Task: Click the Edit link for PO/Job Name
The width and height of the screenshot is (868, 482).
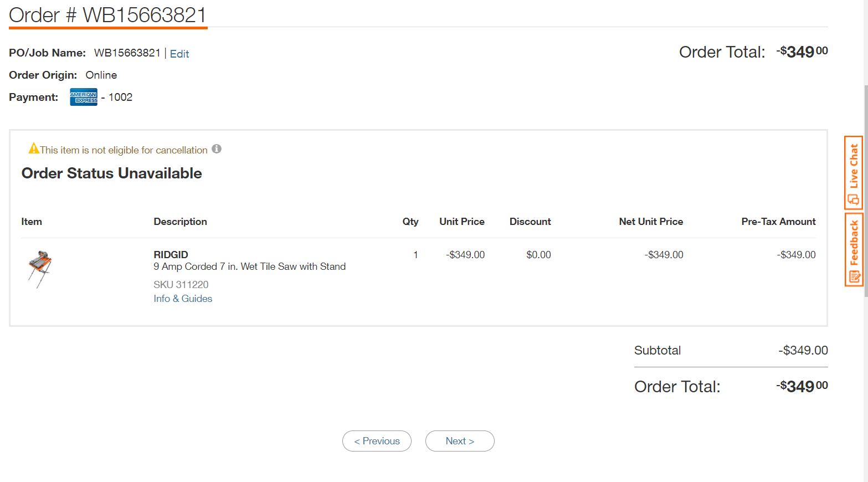Action: pyautogui.click(x=179, y=54)
